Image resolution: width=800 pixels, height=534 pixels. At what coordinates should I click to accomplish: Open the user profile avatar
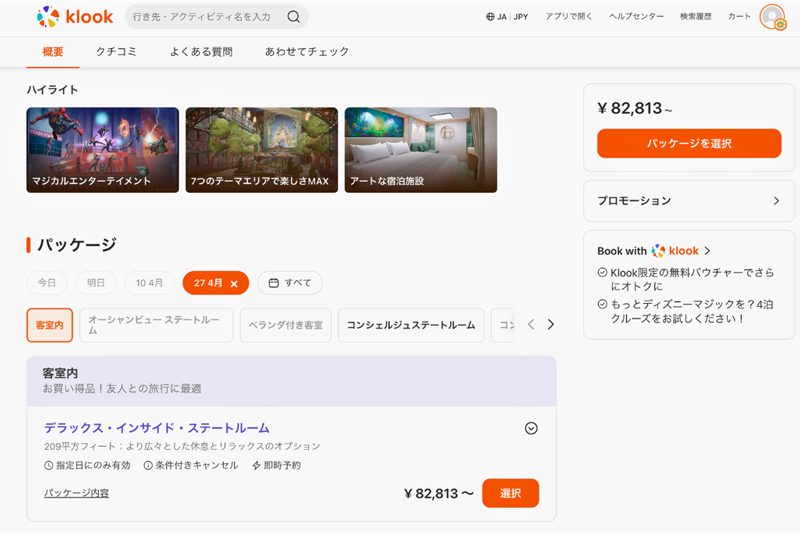(x=772, y=17)
